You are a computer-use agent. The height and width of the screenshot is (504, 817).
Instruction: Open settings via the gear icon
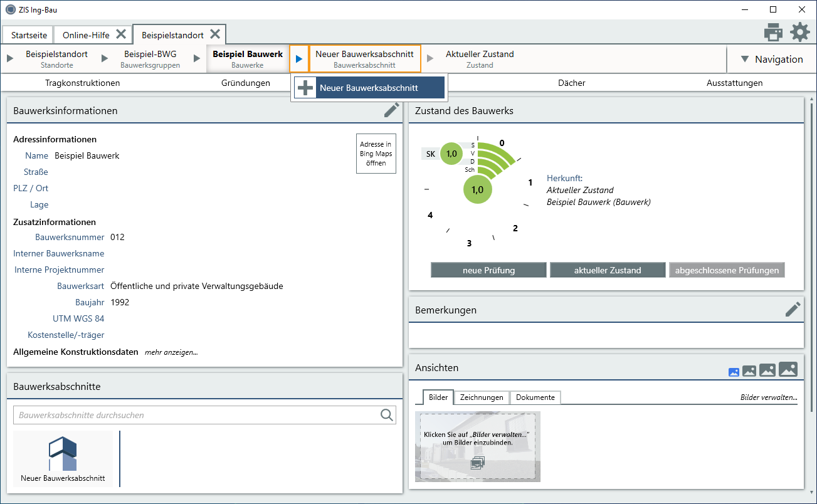pos(799,32)
